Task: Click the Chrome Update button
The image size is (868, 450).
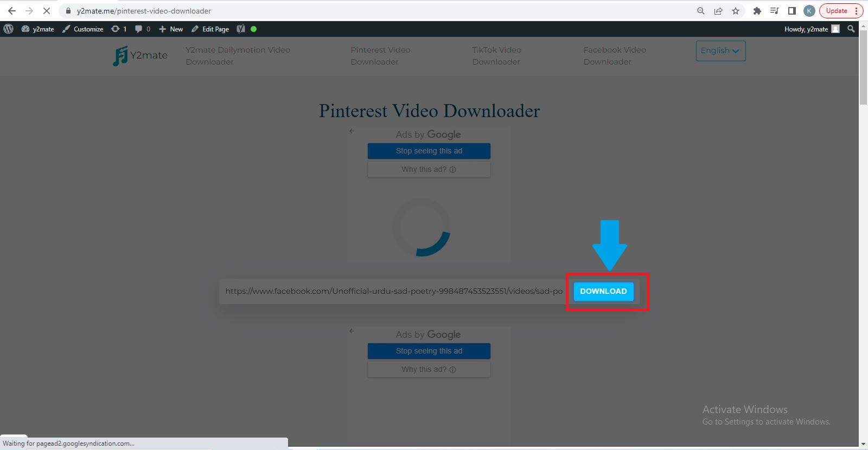Action: tap(841, 11)
